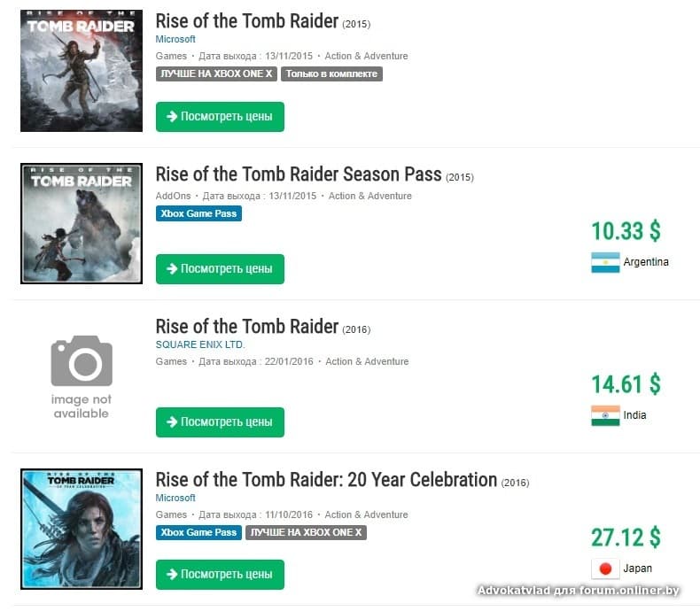Click the Microsoft publisher link under the first game
This screenshot has width=700, height=611.
175,39
